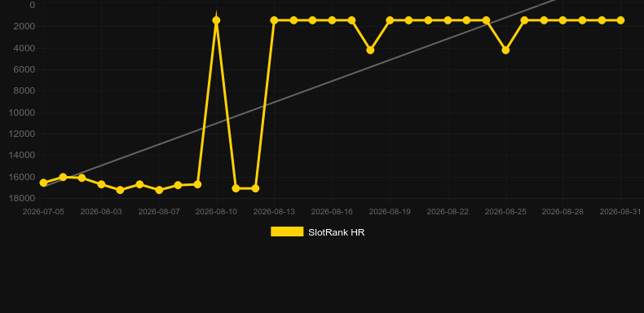The height and width of the screenshot is (313, 644).
Task: Select the data point above 2026-08-16
Action: pos(333,20)
